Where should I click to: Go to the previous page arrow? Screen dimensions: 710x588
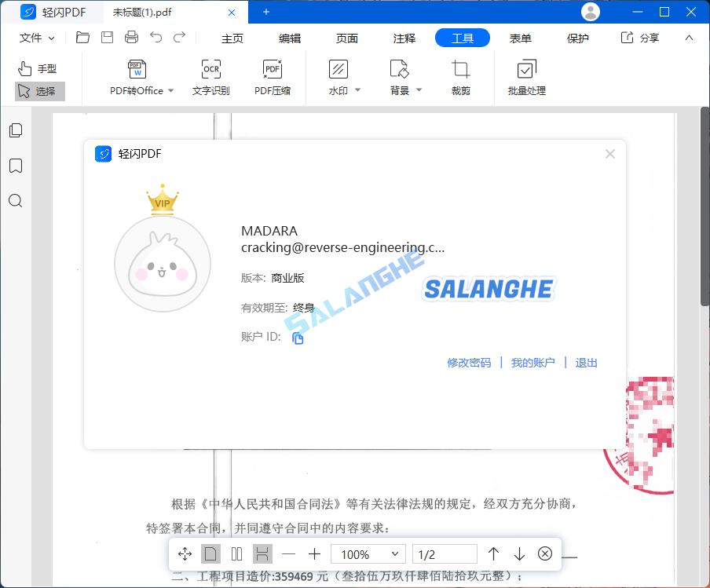click(493, 554)
